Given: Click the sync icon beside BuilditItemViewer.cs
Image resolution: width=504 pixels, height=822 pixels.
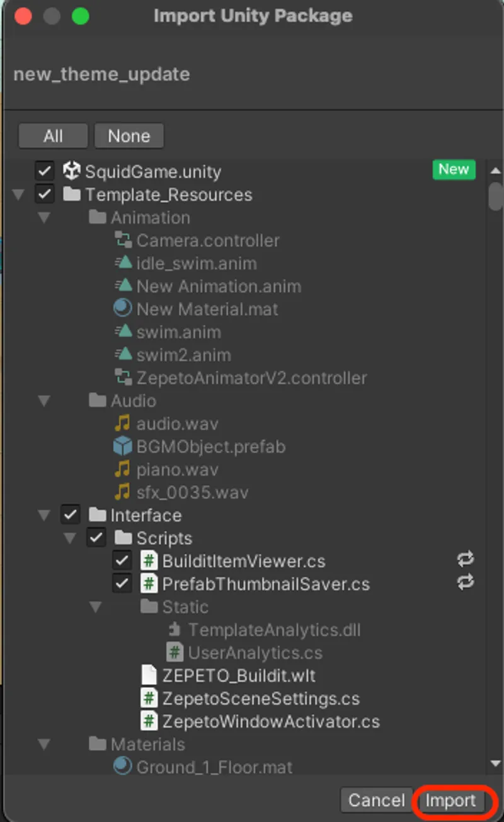Looking at the screenshot, I should pyautogui.click(x=465, y=559).
